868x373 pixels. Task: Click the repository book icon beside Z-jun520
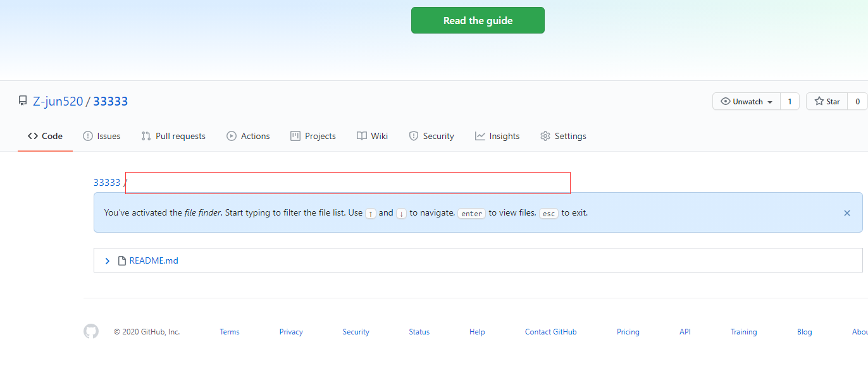coord(23,101)
